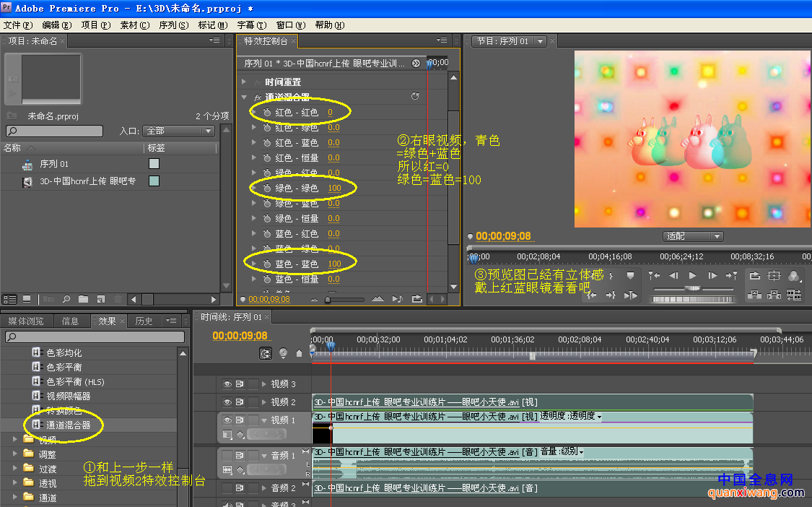Screen dimensions: 812x507
Task: Click the Extract button in program monitor
Action: (774, 295)
